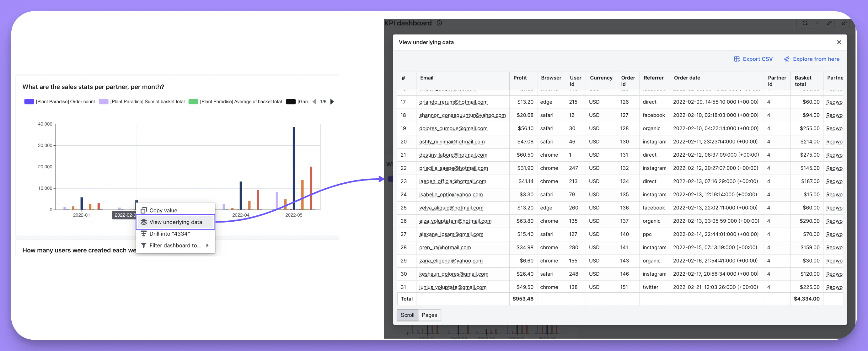Click Export CSV
The height and width of the screenshot is (351, 868).
pyautogui.click(x=753, y=59)
